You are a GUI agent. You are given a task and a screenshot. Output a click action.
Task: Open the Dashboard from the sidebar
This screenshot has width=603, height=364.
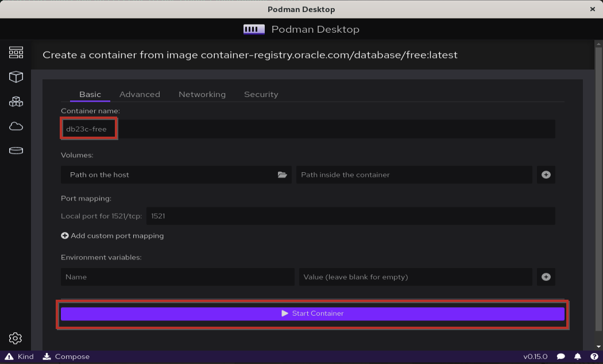click(x=16, y=52)
